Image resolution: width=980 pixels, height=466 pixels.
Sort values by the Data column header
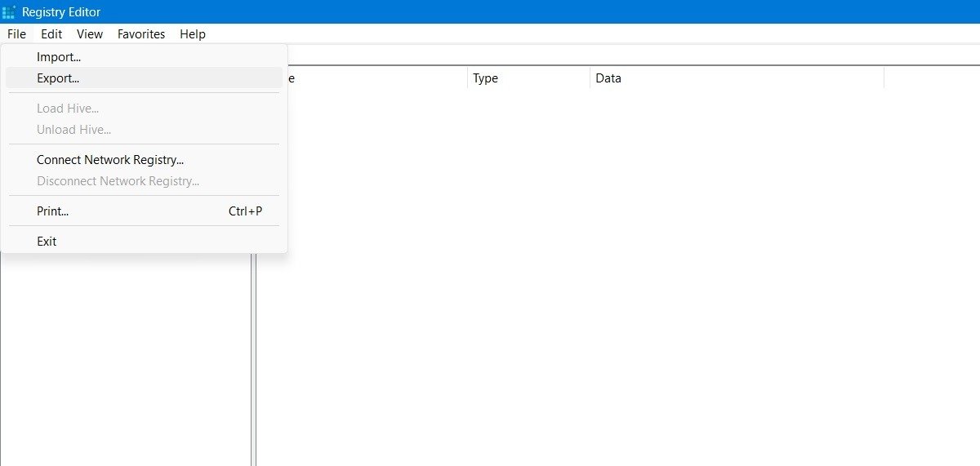(735, 78)
